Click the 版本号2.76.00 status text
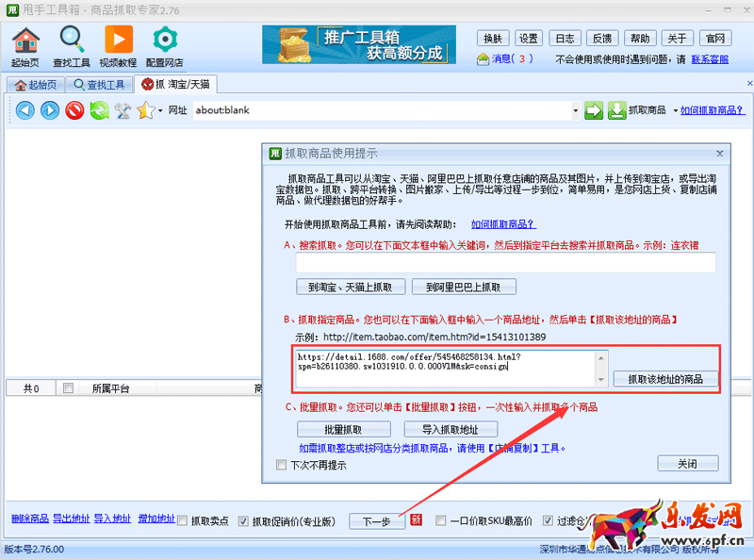The width and height of the screenshot is (754, 560). point(34,549)
